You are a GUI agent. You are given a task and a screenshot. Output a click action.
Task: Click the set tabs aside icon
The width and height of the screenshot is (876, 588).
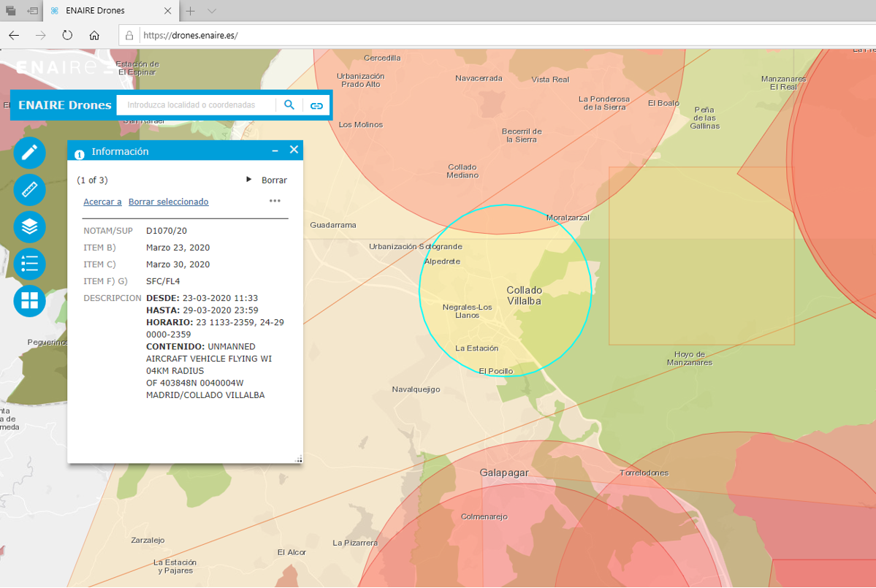point(32,11)
